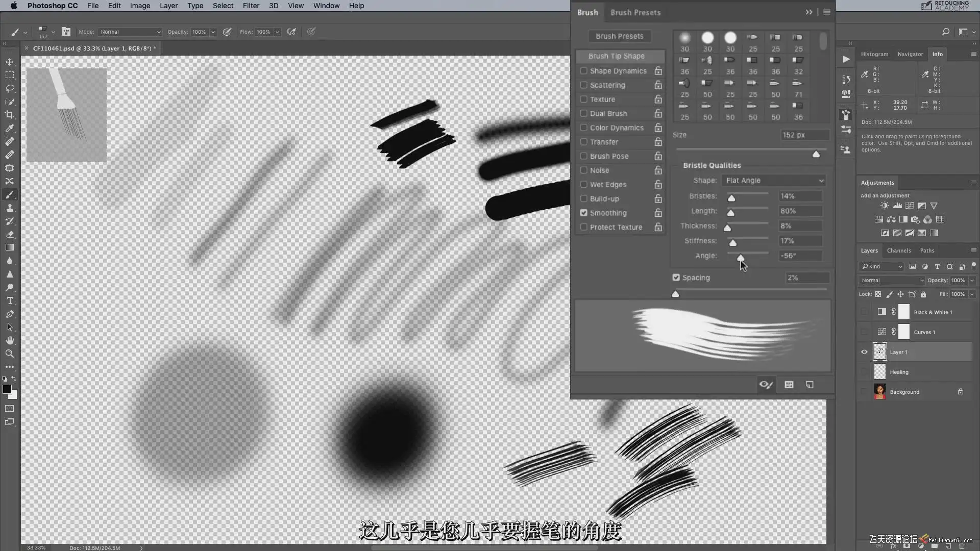Disable the Smoothing checkbox
The image size is (980, 551).
coord(583,213)
